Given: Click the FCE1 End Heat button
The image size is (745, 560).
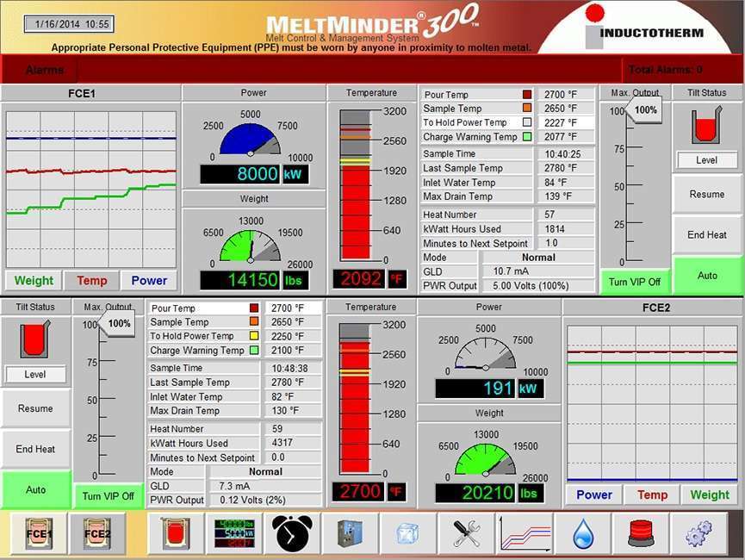Looking at the screenshot, I should pos(707,235).
